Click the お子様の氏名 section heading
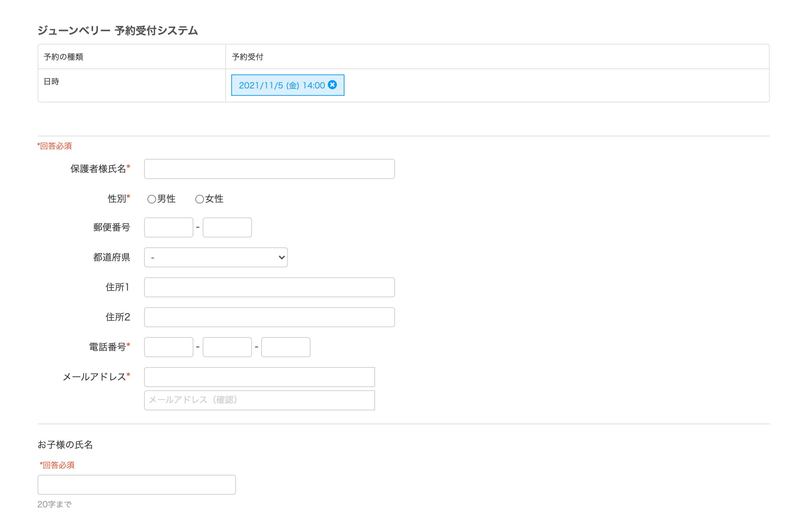This screenshot has width=812, height=522. pyautogui.click(x=65, y=445)
